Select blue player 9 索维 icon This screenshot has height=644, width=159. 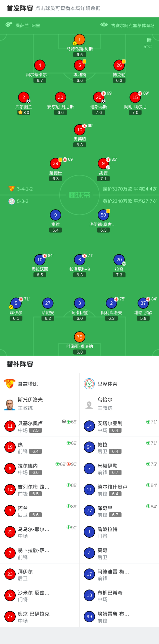coord(56,215)
